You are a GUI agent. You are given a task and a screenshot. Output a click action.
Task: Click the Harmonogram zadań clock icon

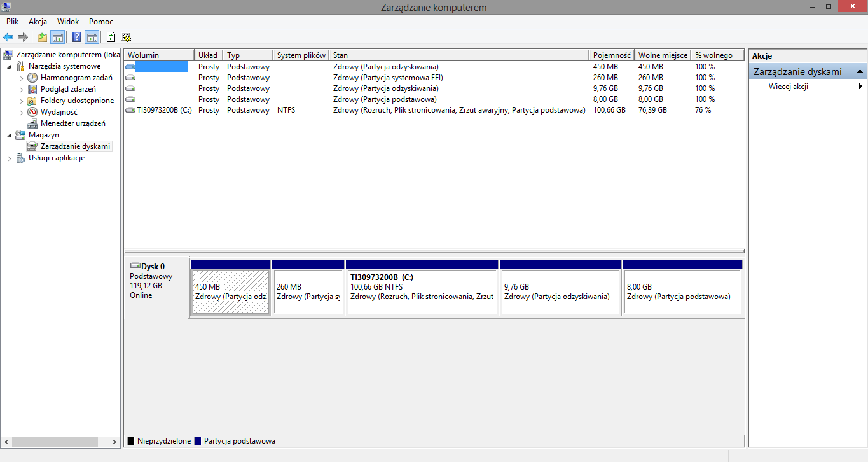32,78
